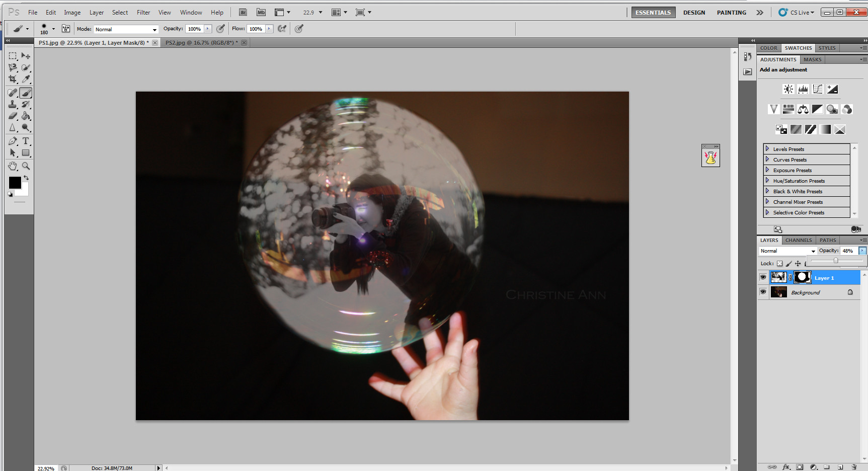Image resolution: width=868 pixels, height=471 pixels.
Task: Add a Vibrance adjustment layer
Action: 774,109
